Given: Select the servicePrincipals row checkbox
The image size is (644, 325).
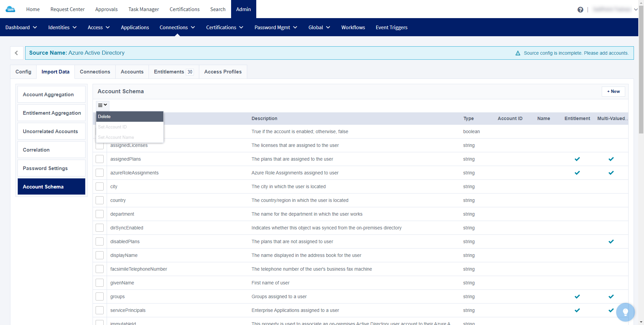Looking at the screenshot, I should 100,310.
